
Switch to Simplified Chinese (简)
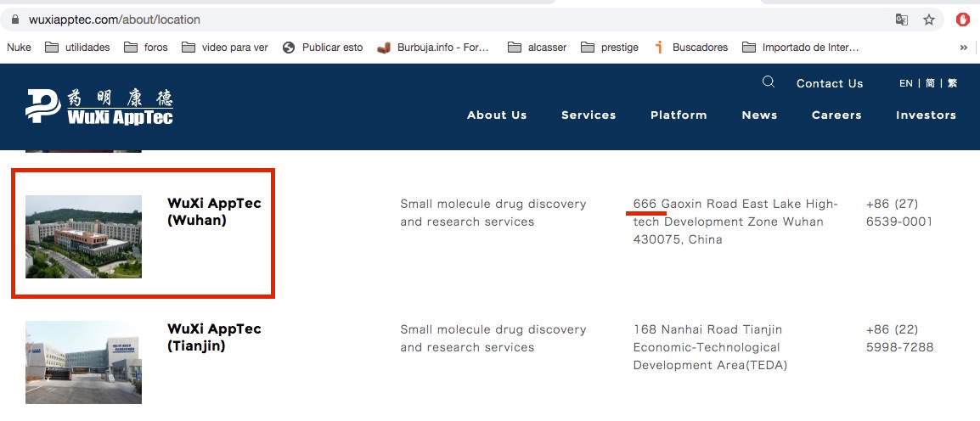point(930,83)
